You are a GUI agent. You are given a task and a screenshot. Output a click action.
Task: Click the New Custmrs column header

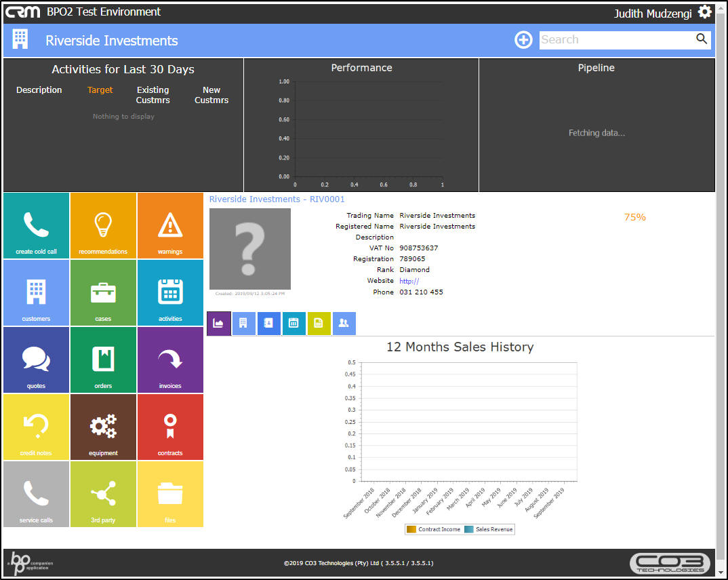click(211, 95)
